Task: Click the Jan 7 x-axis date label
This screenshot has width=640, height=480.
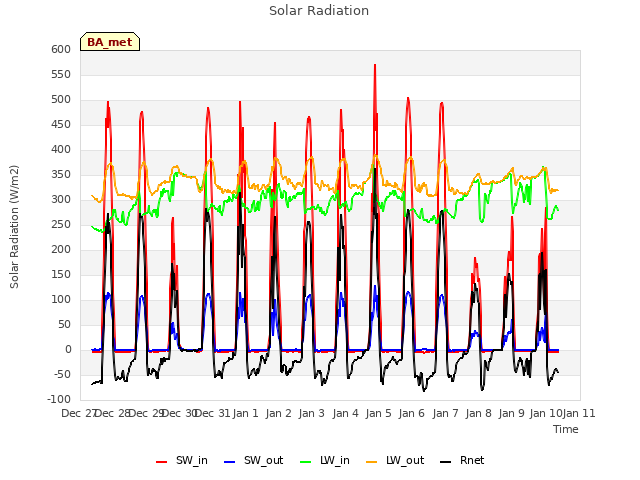Action: [x=445, y=413]
